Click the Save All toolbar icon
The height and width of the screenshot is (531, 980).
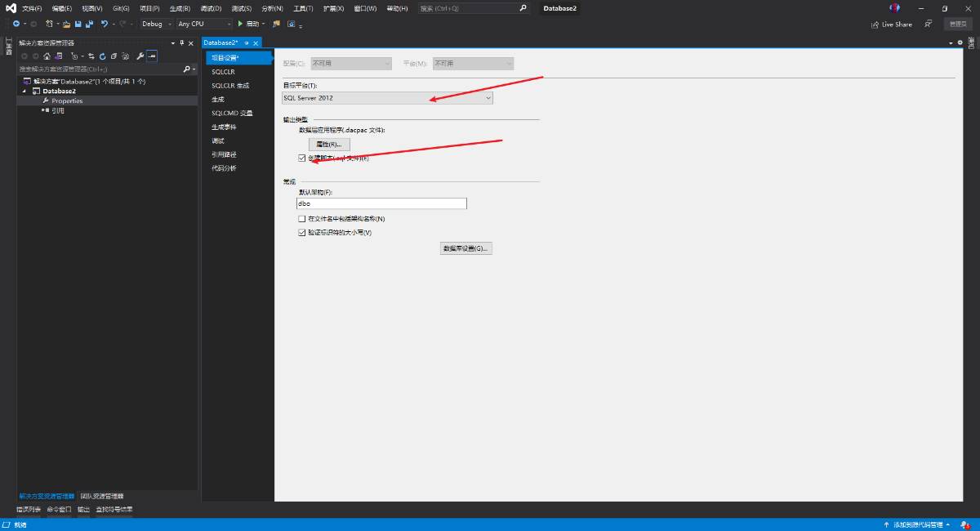click(89, 24)
